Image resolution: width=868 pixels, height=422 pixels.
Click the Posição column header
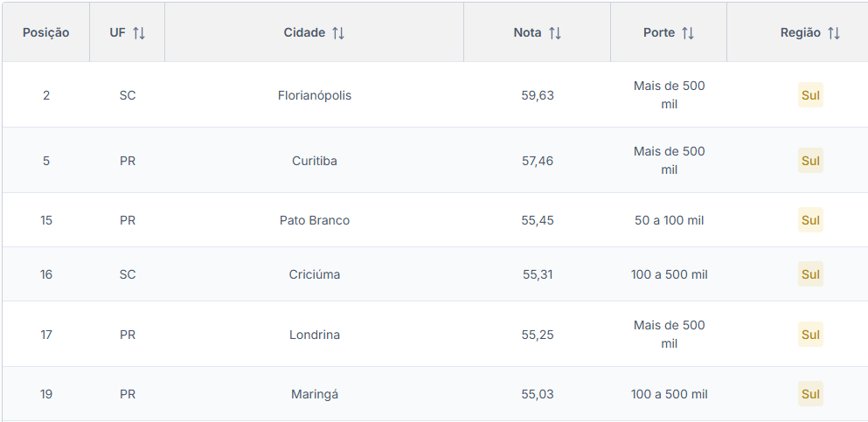point(46,33)
